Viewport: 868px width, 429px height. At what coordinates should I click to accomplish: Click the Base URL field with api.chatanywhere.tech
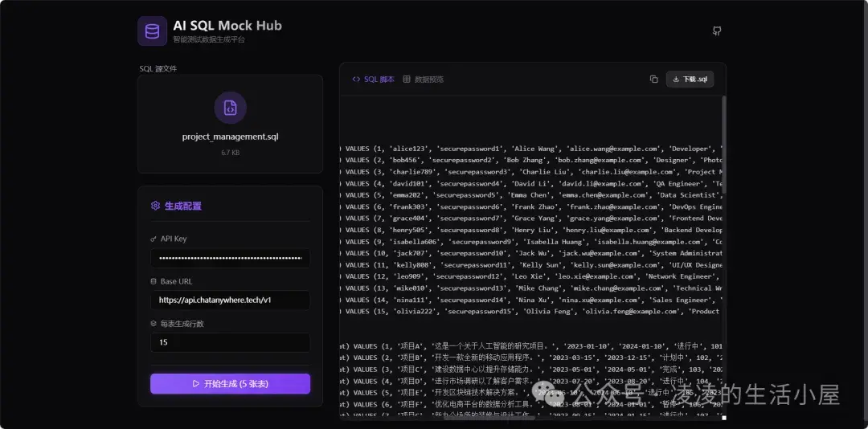click(230, 300)
